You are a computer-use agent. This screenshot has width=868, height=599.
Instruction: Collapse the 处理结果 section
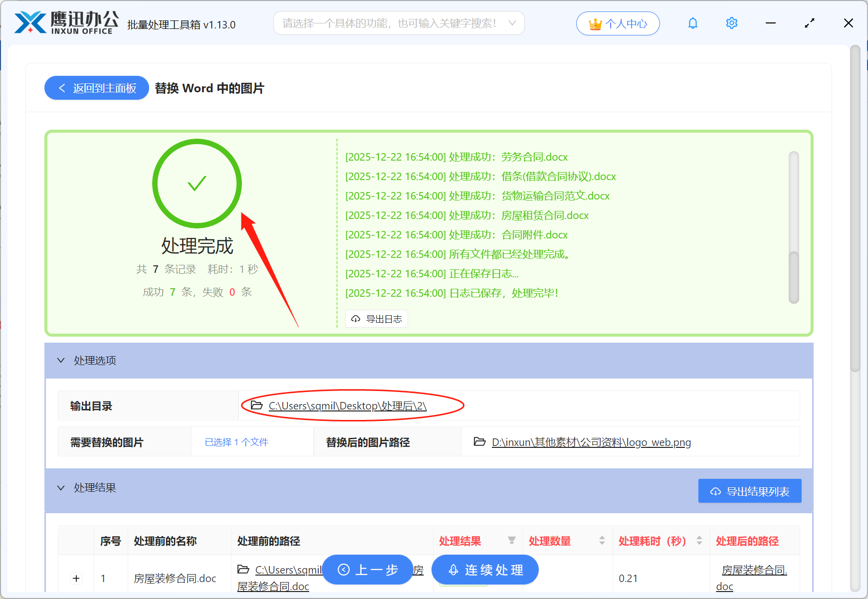[x=61, y=488]
